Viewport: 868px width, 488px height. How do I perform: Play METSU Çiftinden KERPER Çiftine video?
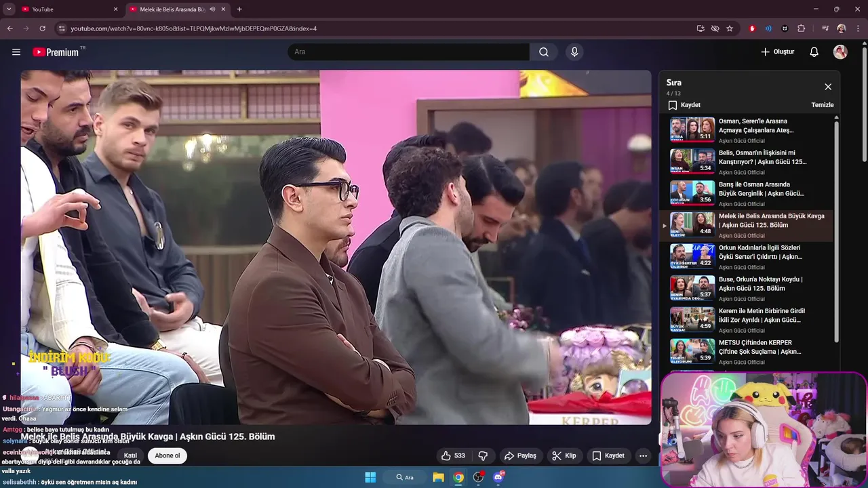coord(749,352)
